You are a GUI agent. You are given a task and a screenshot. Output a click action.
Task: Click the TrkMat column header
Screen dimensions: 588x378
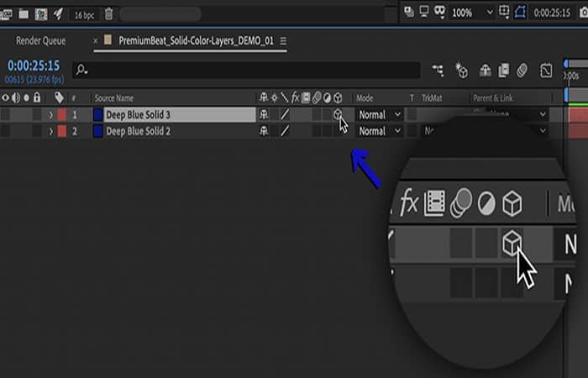point(432,98)
